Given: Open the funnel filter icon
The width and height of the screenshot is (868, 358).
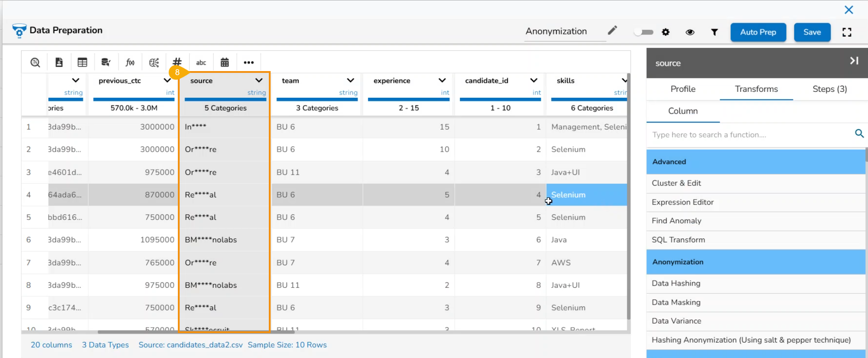Looking at the screenshot, I should (714, 32).
